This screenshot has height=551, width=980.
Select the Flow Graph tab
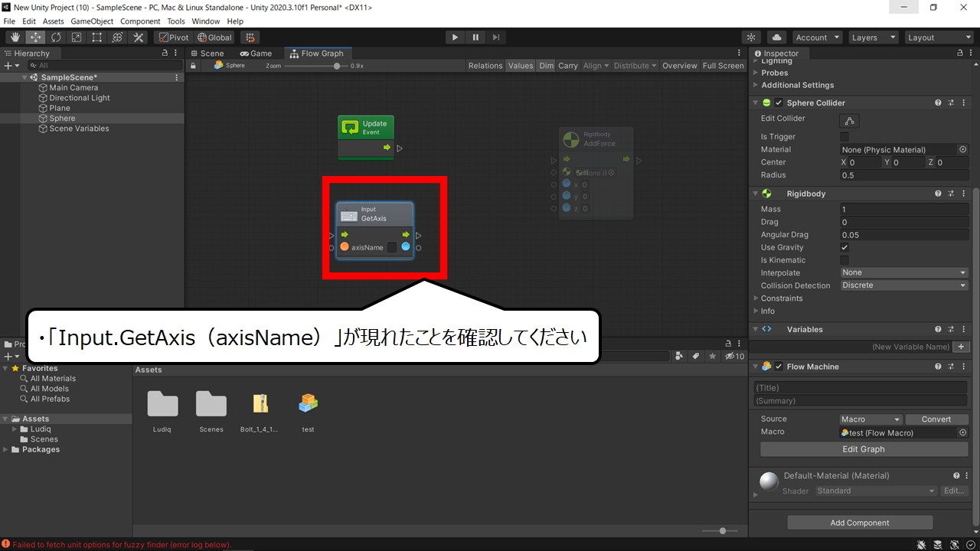point(317,54)
